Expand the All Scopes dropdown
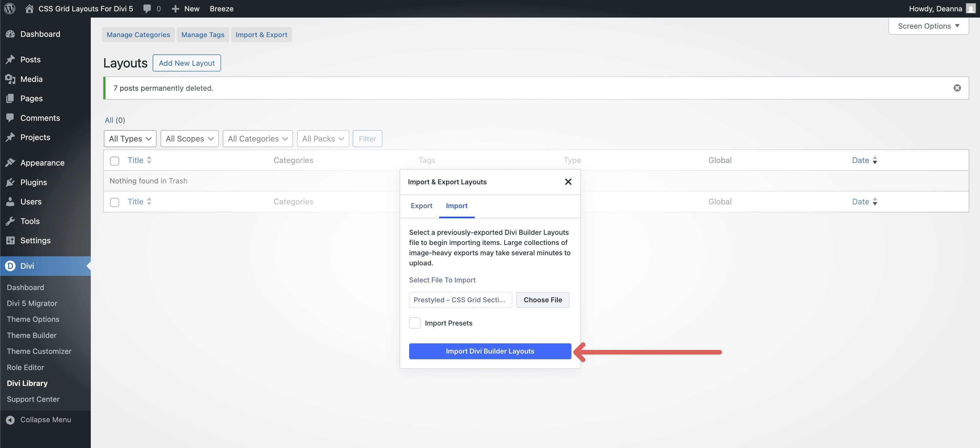980x448 pixels. point(189,138)
